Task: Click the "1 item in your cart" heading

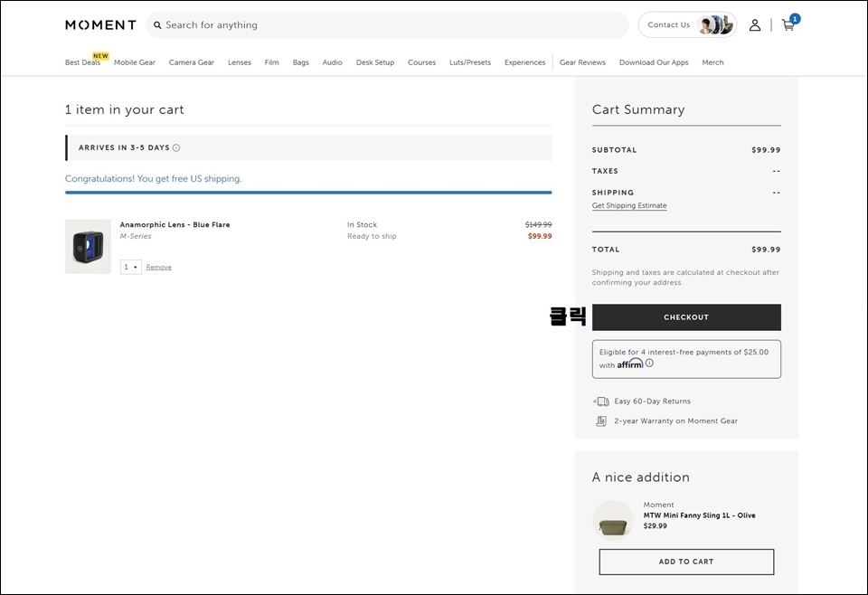Action: coord(125,109)
